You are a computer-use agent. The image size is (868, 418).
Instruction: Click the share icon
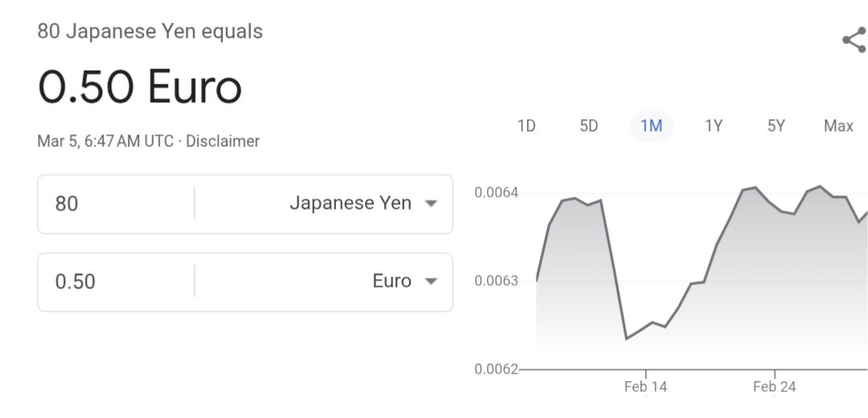point(854,40)
